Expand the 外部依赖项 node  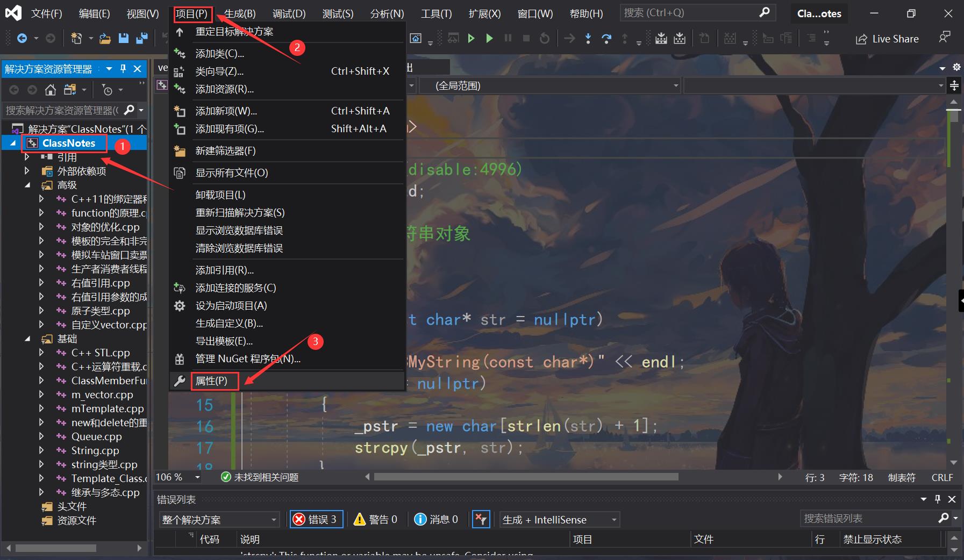27,171
